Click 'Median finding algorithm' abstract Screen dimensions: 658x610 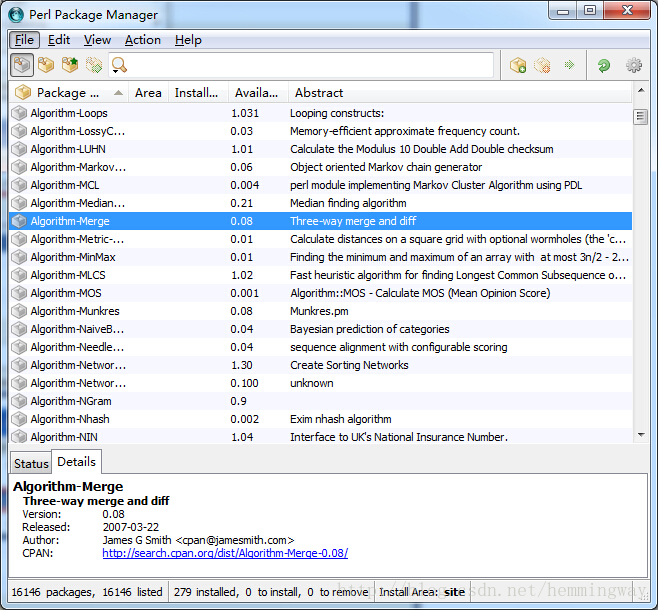click(348, 203)
